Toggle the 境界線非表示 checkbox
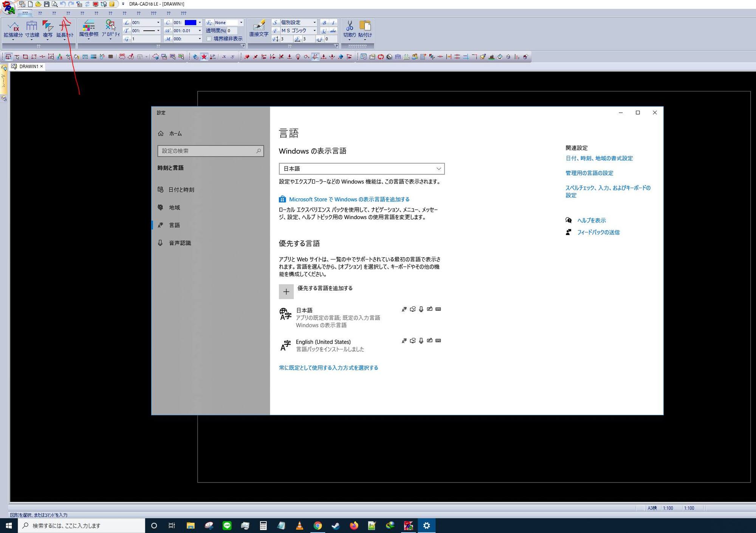The image size is (756, 533). [209, 39]
